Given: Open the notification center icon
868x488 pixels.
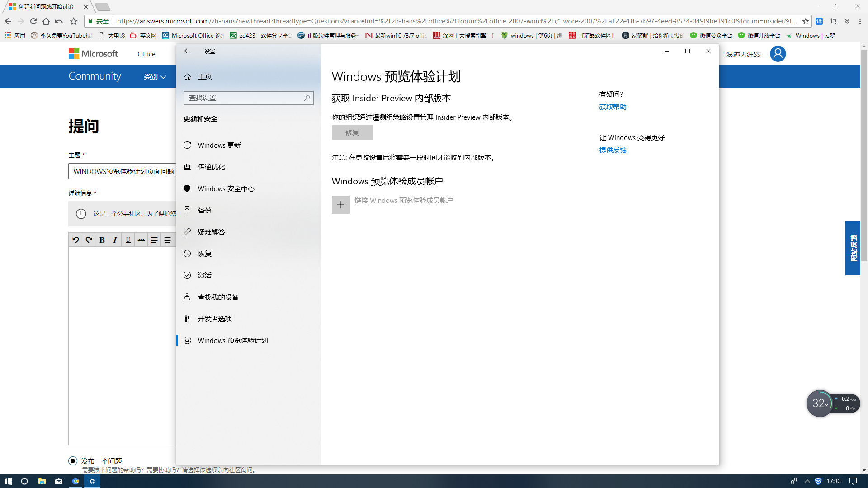Looking at the screenshot, I should 853,481.
